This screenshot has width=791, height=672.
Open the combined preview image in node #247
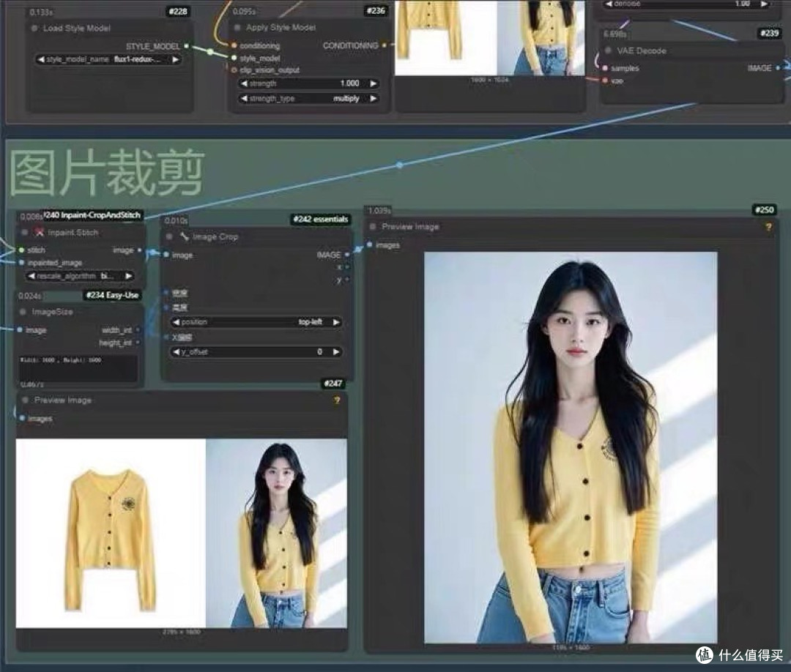[182, 534]
